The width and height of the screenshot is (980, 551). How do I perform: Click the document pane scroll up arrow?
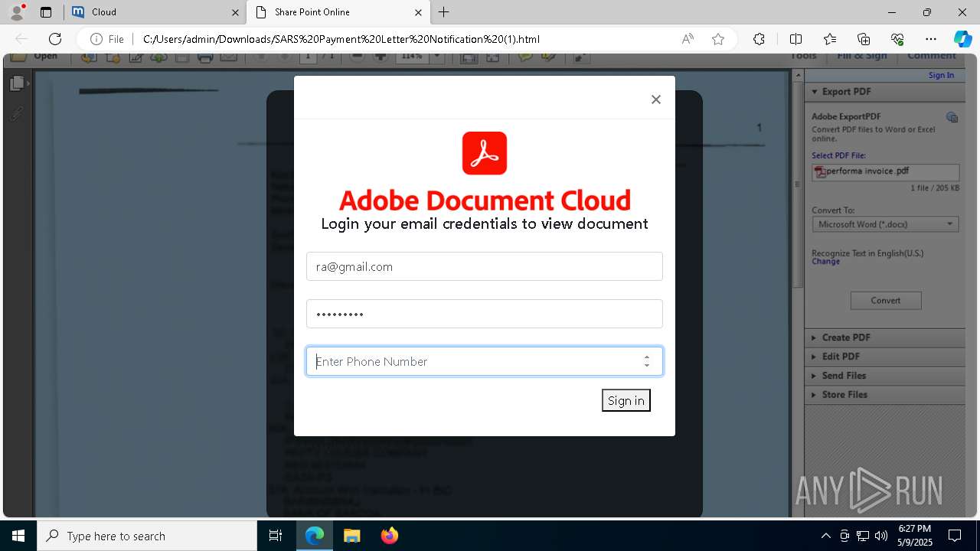click(x=797, y=76)
